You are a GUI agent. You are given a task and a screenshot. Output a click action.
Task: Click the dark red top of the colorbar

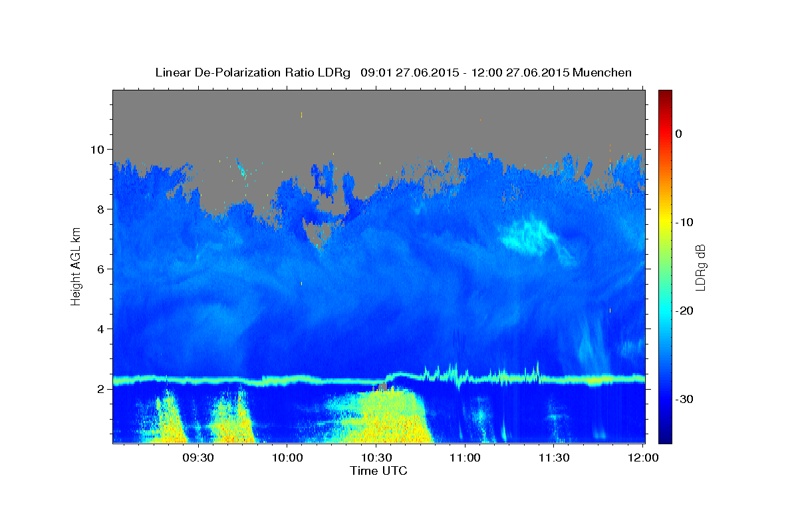point(665,96)
